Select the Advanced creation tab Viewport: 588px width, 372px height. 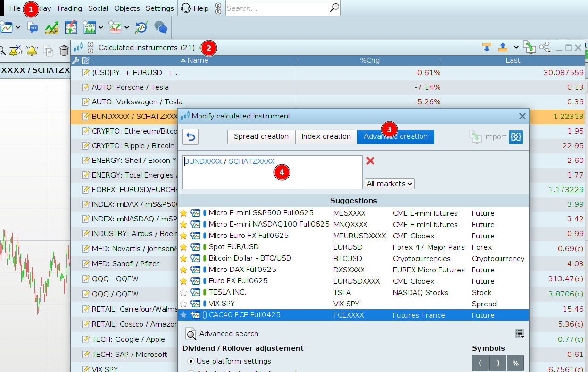tap(396, 137)
